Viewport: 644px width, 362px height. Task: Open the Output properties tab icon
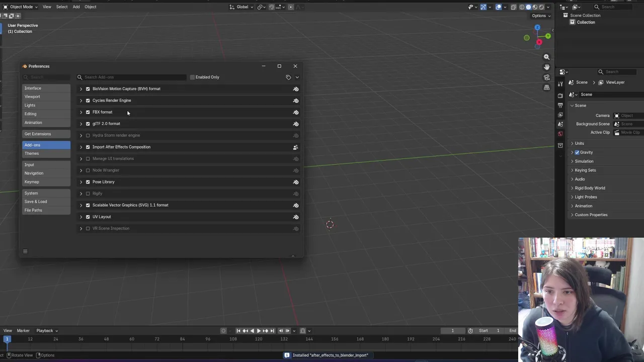click(x=560, y=105)
